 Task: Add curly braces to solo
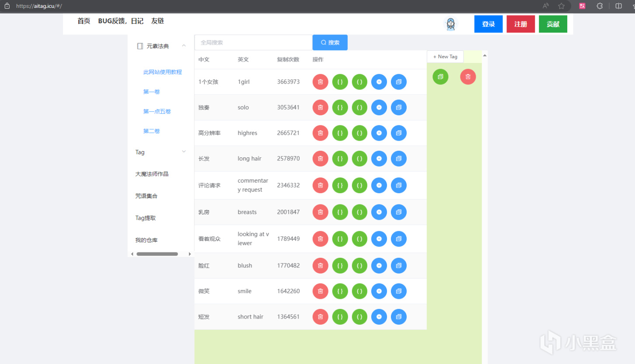[340, 107]
